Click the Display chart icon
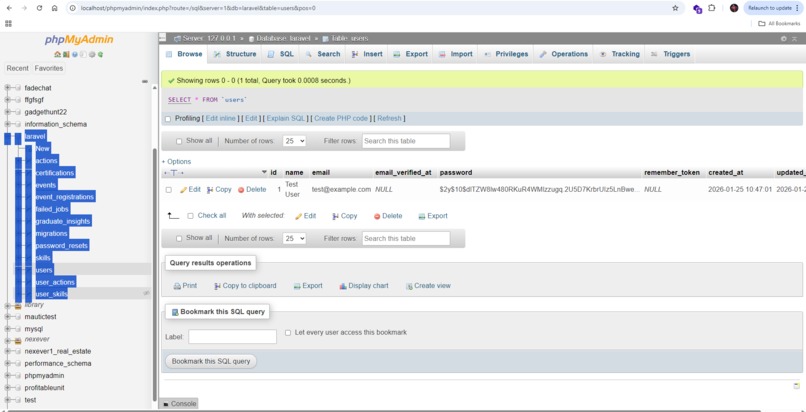This screenshot has width=806, height=412. click(x=343, y=286)
